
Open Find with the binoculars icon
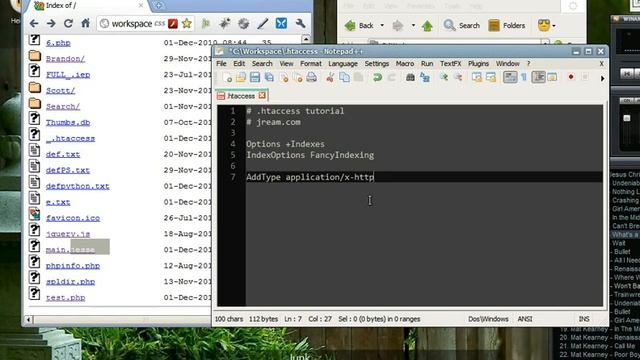tap(410, 77)
